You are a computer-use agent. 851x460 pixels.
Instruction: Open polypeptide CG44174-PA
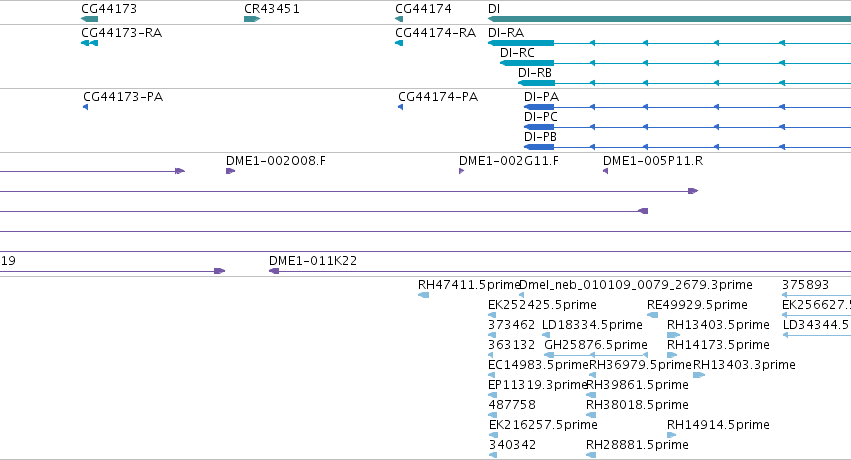pyautogui.click(x=438, y=97)
